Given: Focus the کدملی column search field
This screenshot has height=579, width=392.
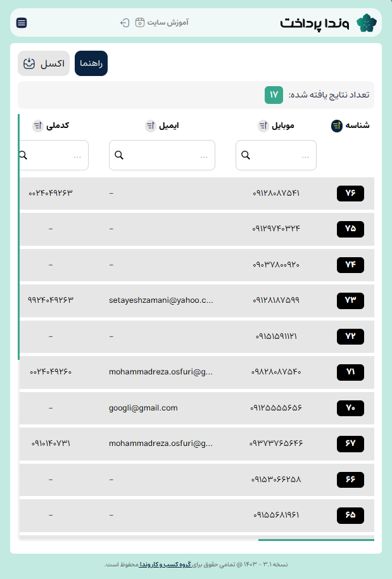Looking at the screenshot, I should (x=57, y=155).
